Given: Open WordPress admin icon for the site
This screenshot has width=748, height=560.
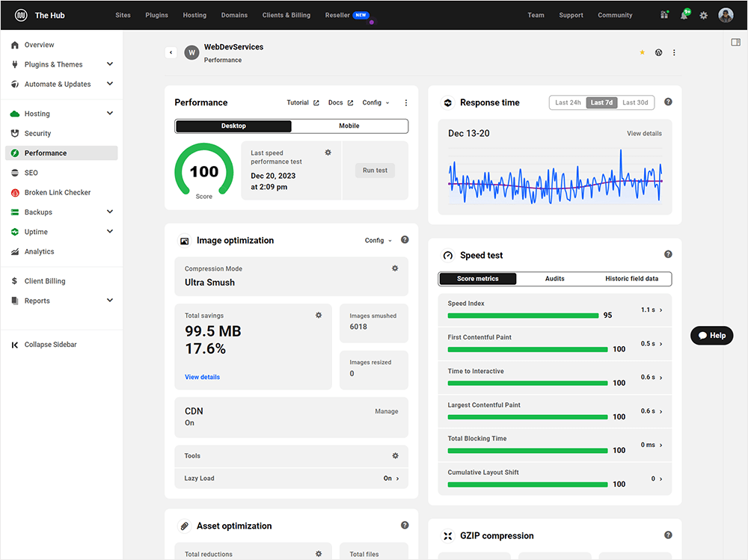Looking at the screenshot, I should (x=658, y=52).
